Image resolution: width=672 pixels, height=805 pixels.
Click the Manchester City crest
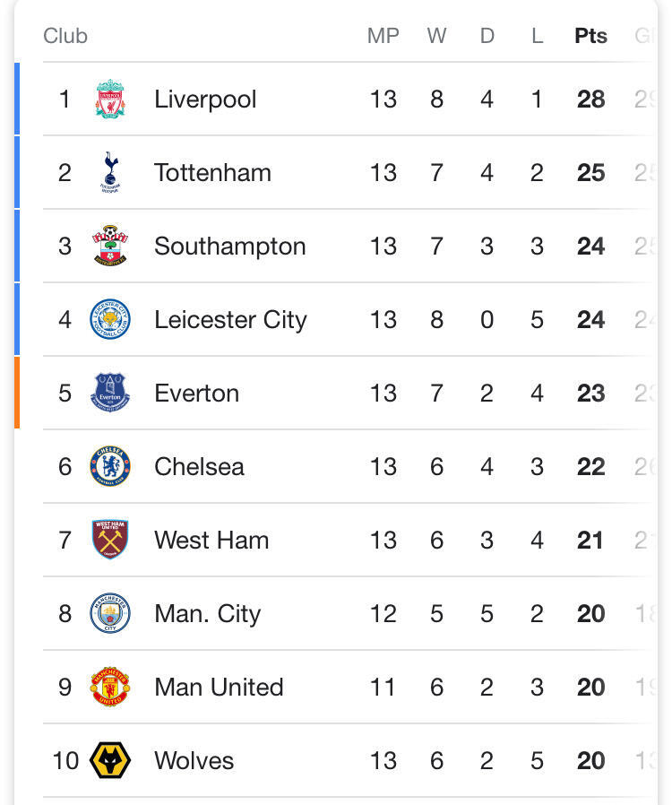coord(110,614)
